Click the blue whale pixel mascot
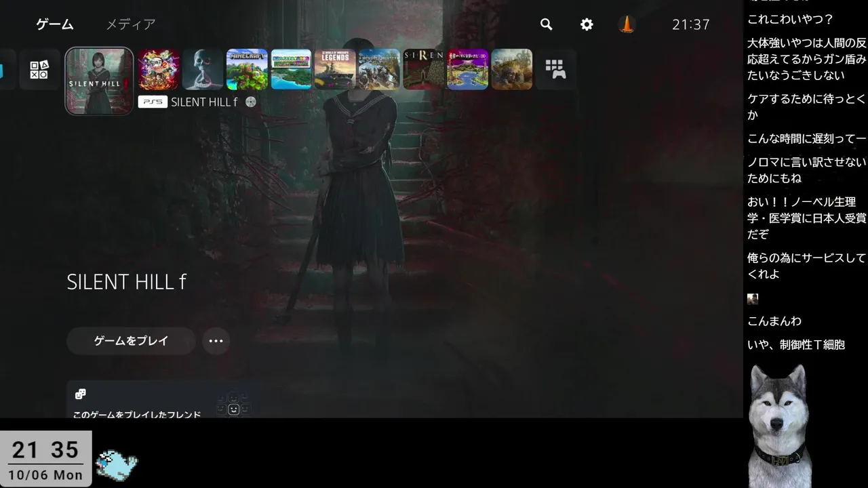The height and width of the screenshot is (488, 868). pos(116,465)
